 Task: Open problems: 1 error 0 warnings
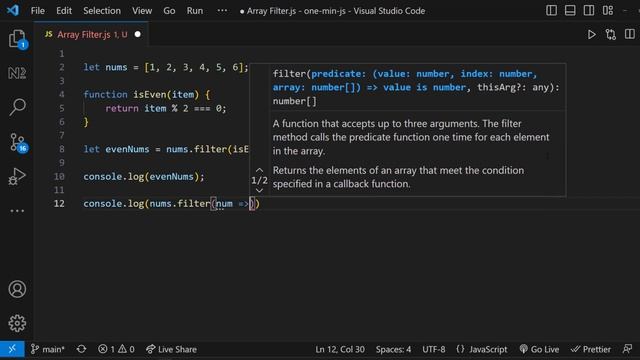coord(116,349)
